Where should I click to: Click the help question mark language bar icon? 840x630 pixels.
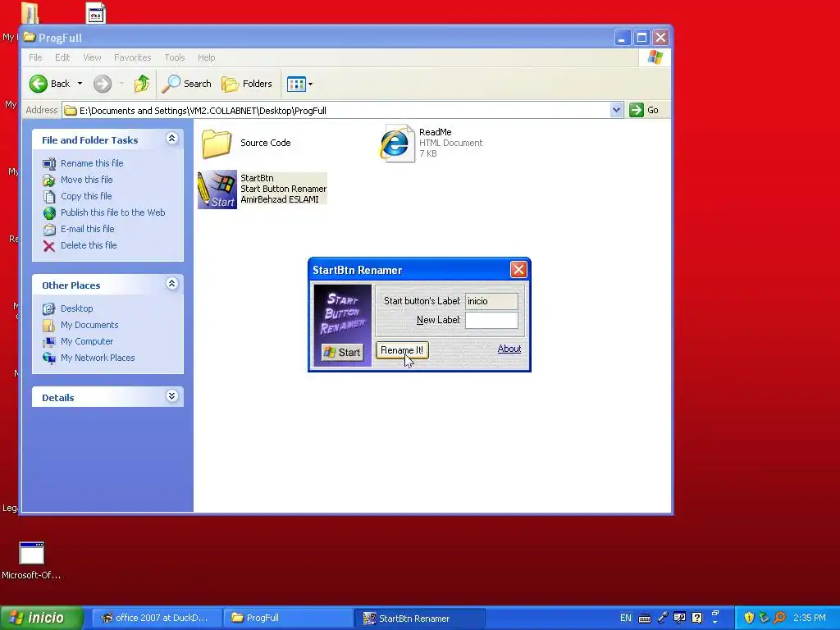697,618
